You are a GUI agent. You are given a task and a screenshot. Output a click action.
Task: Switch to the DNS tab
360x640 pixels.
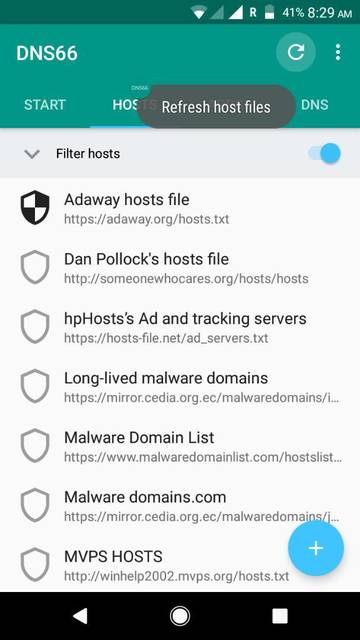tap(315, 104)
